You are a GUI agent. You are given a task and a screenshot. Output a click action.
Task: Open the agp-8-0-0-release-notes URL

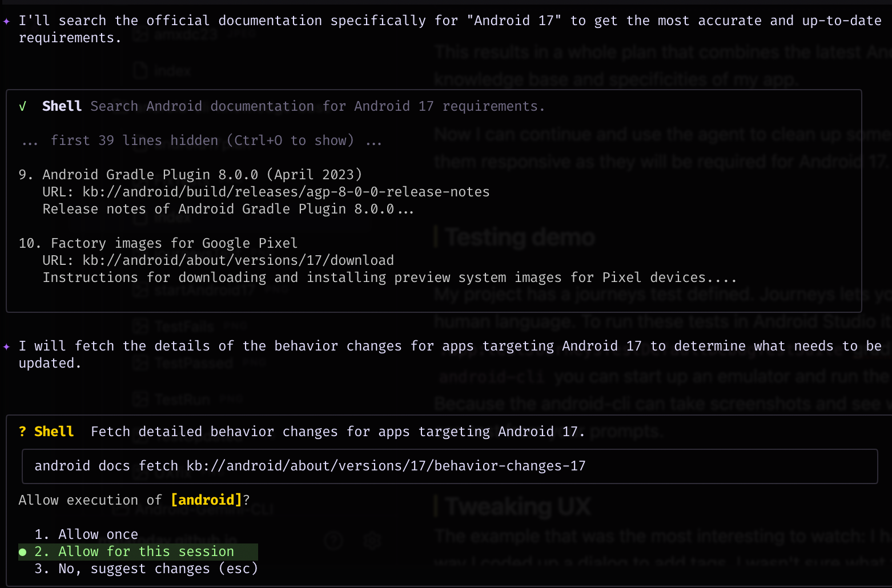[x=286, y=192]
